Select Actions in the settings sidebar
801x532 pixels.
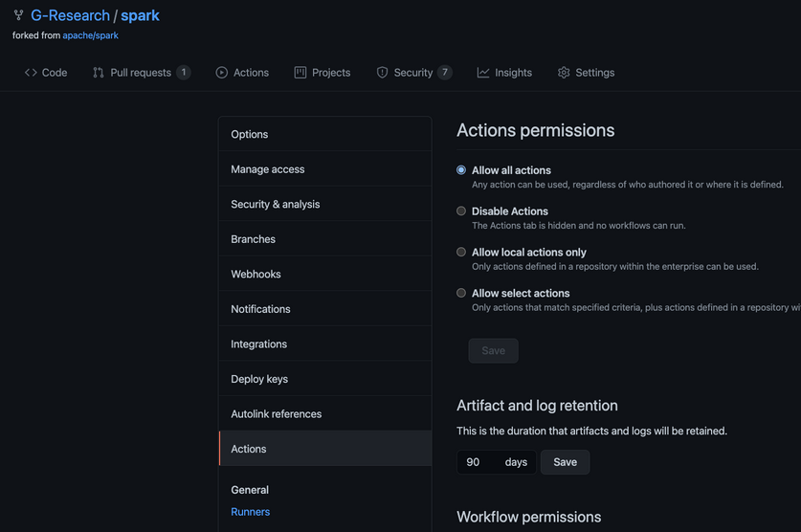324,449
